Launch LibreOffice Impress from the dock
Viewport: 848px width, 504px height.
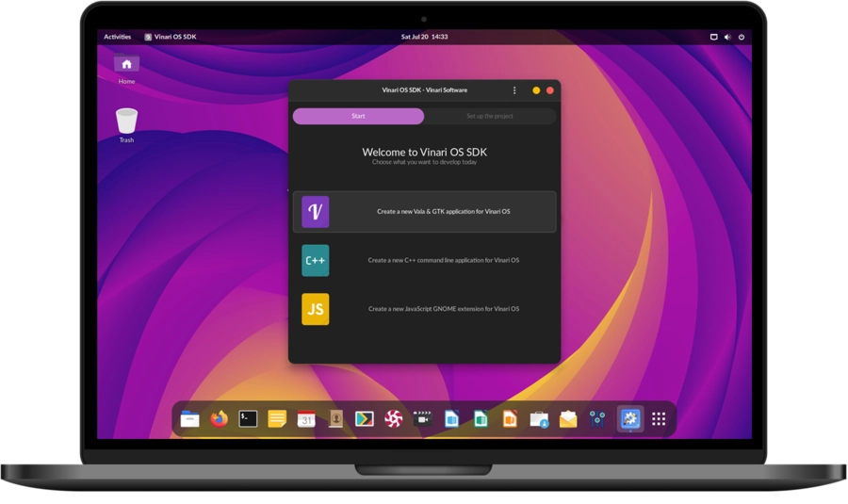click(x=510, y=418)
